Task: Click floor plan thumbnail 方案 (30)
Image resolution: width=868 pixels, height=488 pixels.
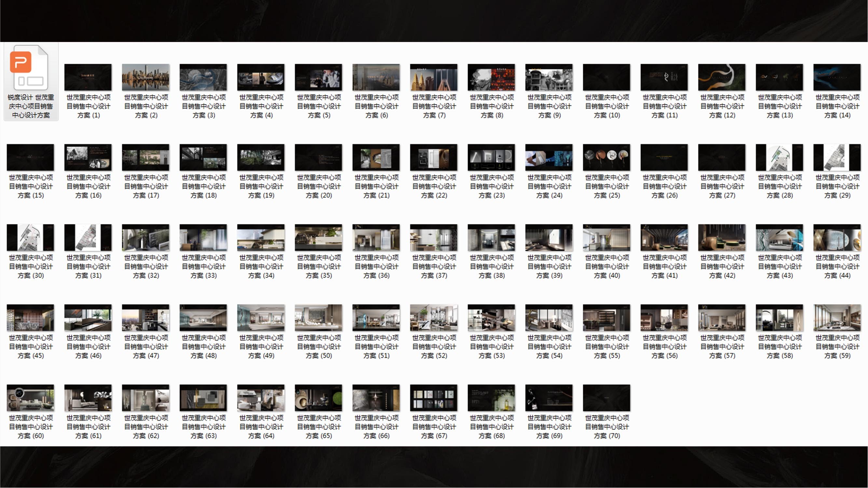Action: click(30, 237)
